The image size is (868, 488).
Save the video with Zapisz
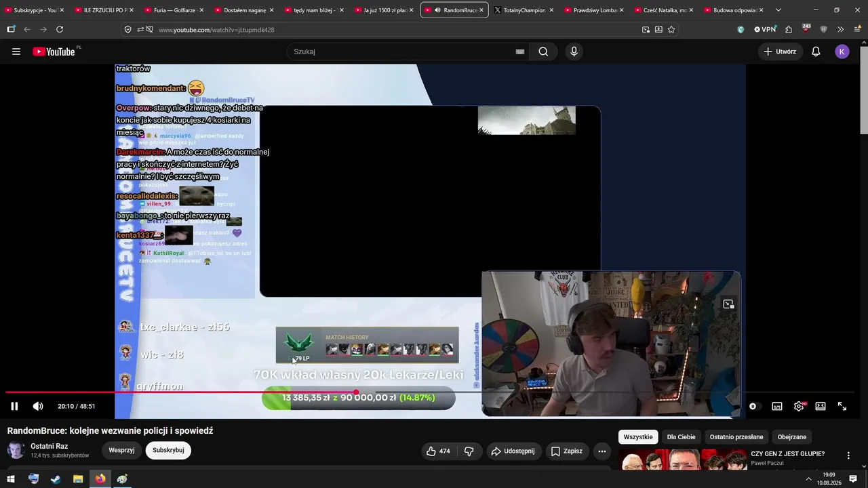pyautogui.click(x=566, y=451)
